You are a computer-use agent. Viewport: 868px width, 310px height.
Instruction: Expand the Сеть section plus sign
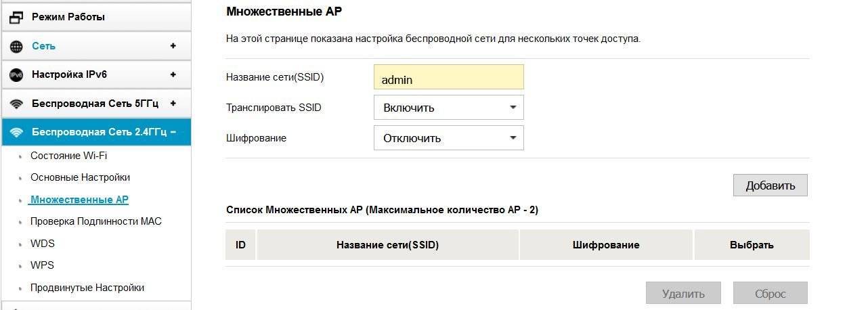[173, 46]
